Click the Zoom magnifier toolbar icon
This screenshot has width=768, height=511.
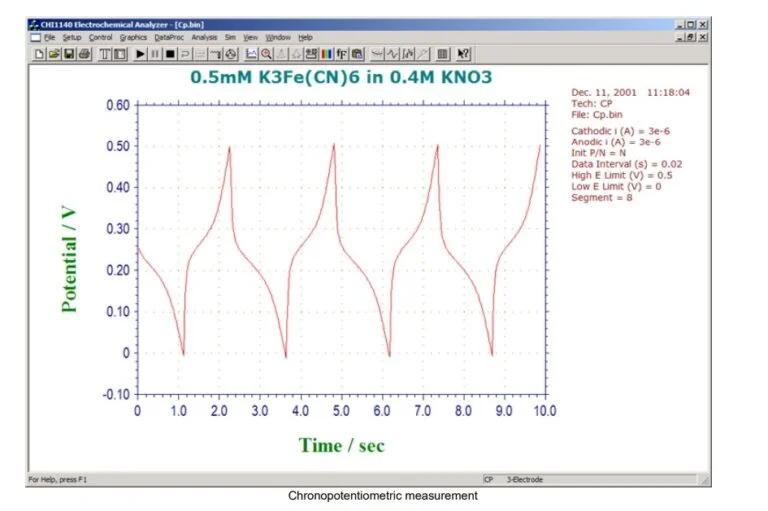(267, 52)
